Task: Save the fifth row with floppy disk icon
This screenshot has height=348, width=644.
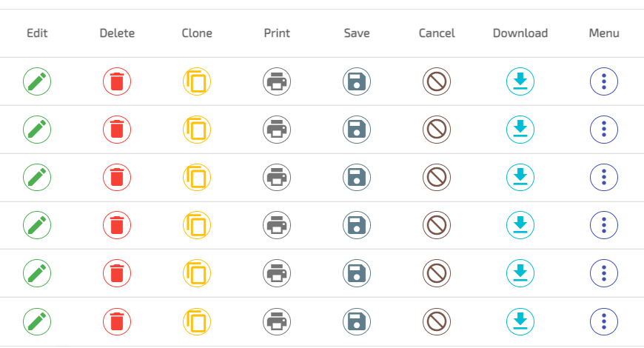Action: tap(357, 273)
